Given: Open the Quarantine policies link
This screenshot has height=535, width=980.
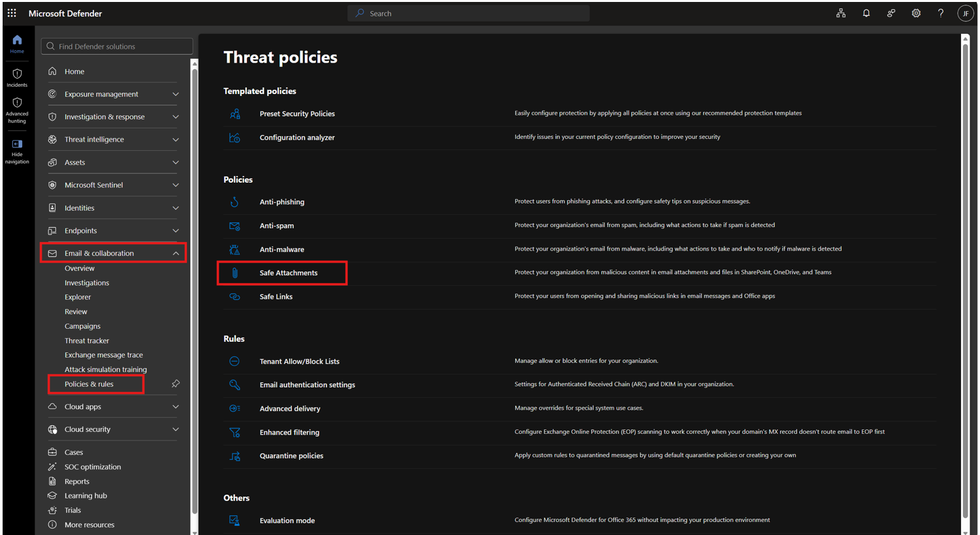Looking at the screenshot, I should click(291, 456).
